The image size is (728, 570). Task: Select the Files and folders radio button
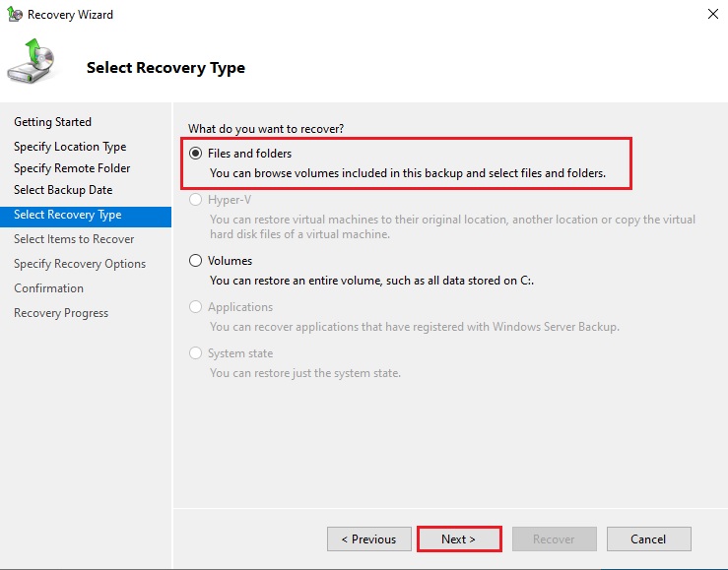[x=195, y=154]
